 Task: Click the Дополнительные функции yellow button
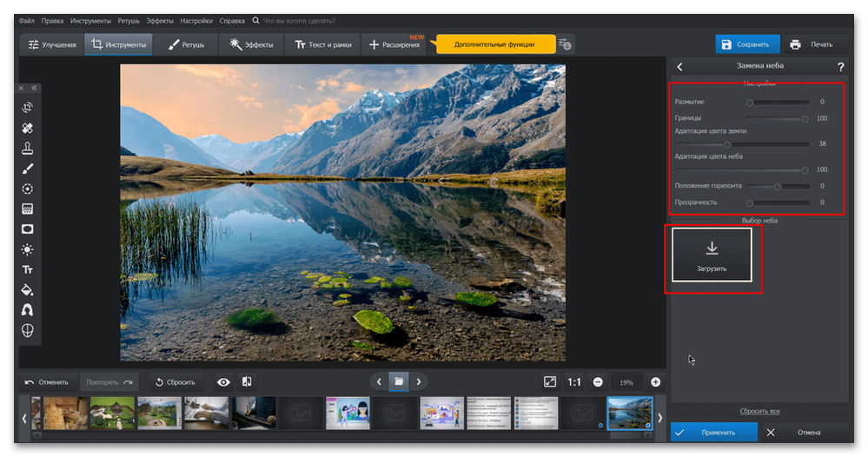pyautogui.click(x=494, y=44)
